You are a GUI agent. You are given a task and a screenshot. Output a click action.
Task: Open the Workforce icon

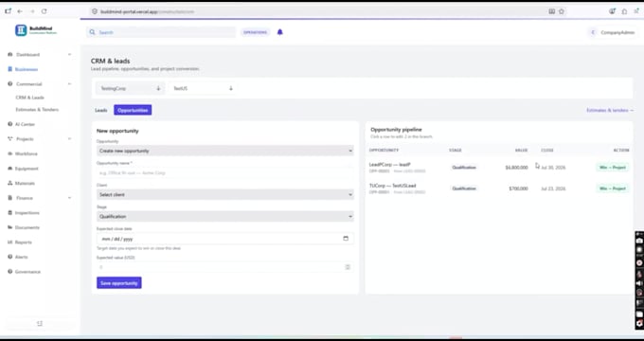point(10,153)
